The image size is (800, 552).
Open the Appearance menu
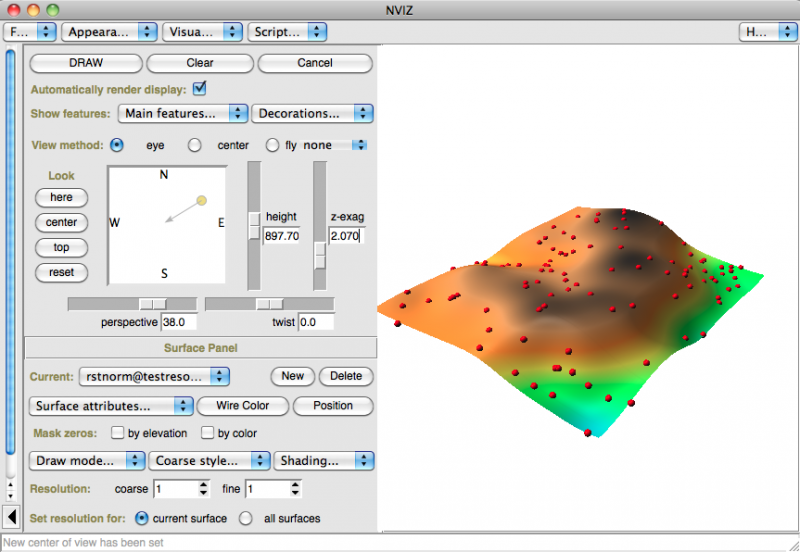pyautogui.click(x=109, y=32)
